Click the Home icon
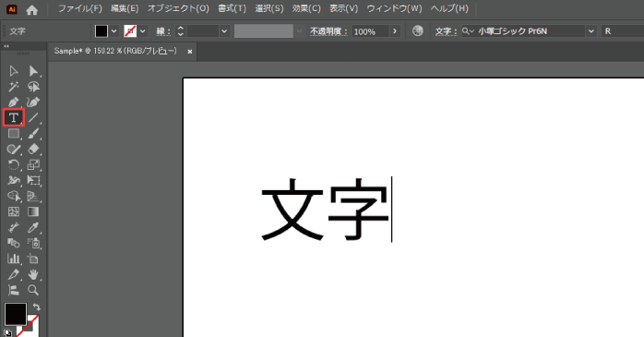 coord(31,9)
